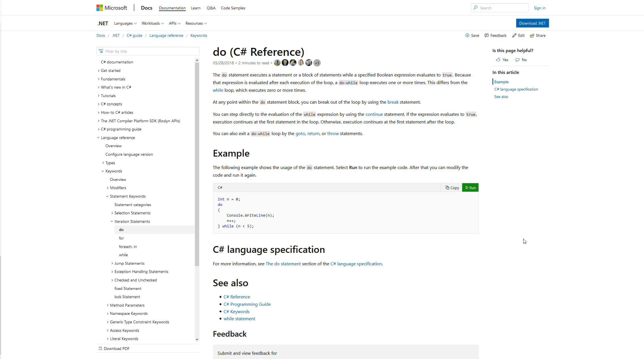This screenshot has width=644, height=359.
Task: Follow the goto link
Action: click(x=300, y=133)
